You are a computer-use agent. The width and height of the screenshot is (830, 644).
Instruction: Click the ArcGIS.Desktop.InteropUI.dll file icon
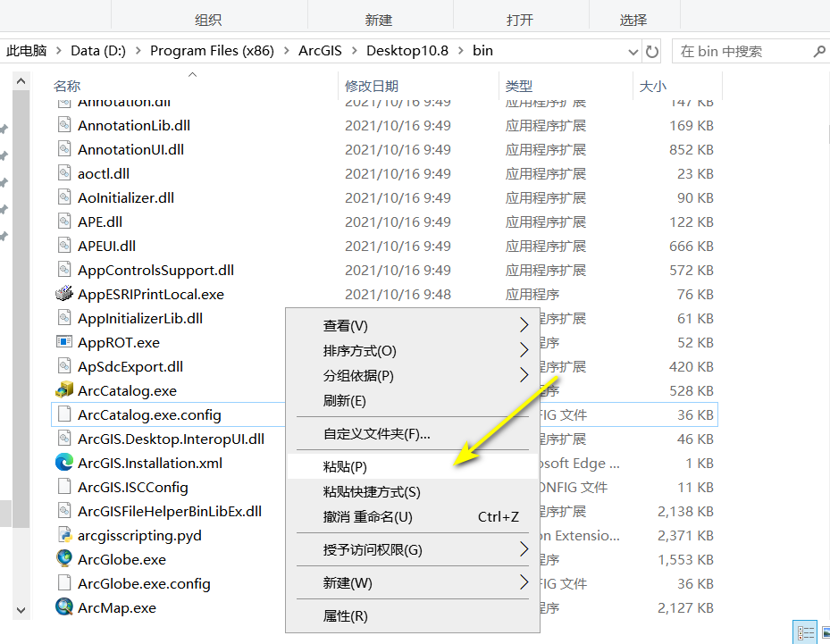pos(64,439)
